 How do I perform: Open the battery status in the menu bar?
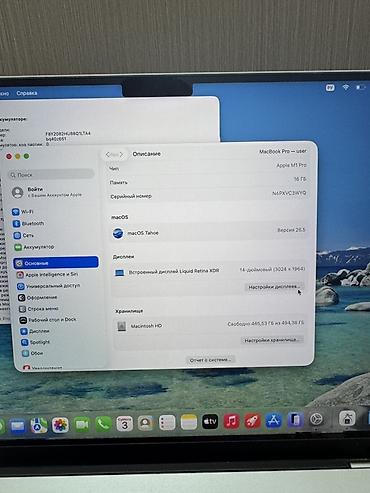(x=360, y=87)
